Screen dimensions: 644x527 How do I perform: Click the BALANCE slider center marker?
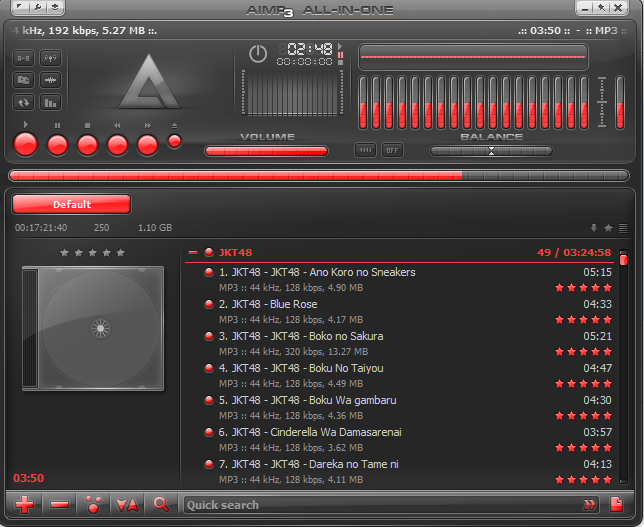point(492,151)
